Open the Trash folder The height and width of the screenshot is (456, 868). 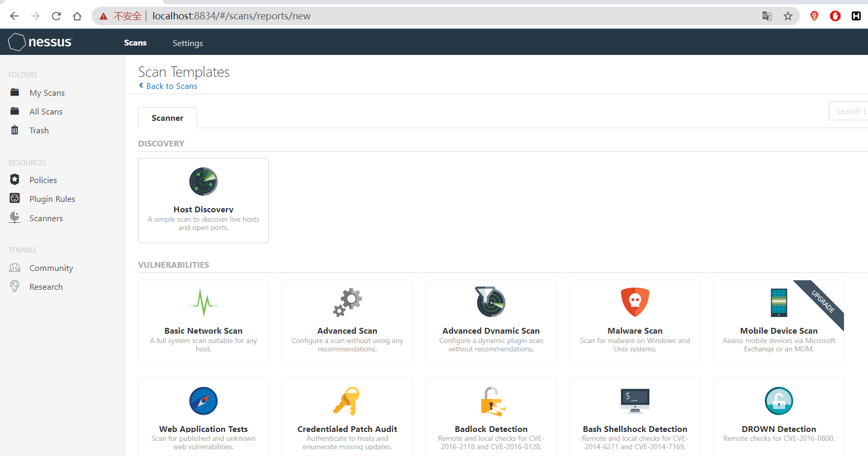(x=39, y=130)
